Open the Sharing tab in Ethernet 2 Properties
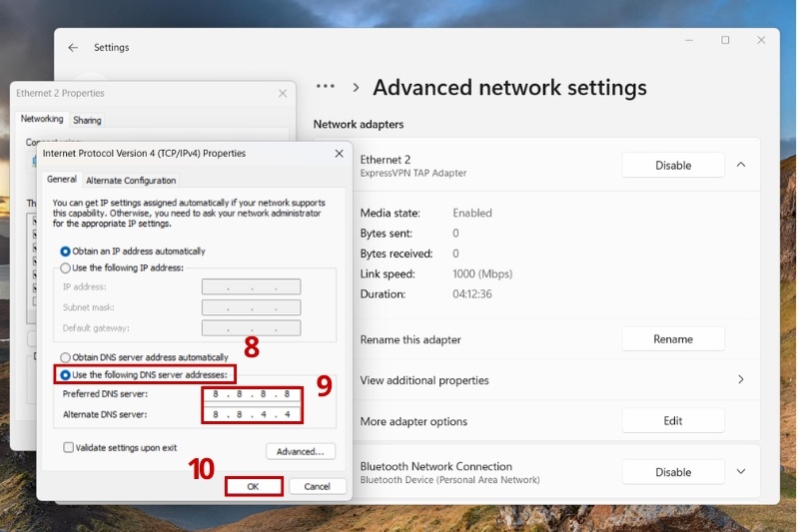The width and height of the screenshot is (799, 532). (x=87, y=120)
